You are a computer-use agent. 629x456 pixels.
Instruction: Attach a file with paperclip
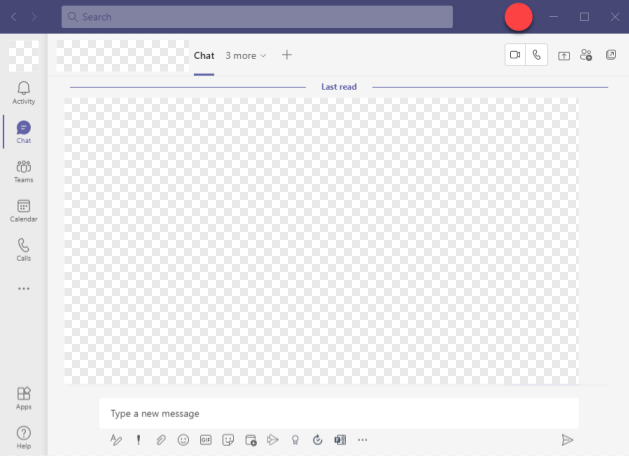click(x=161, y=440)
